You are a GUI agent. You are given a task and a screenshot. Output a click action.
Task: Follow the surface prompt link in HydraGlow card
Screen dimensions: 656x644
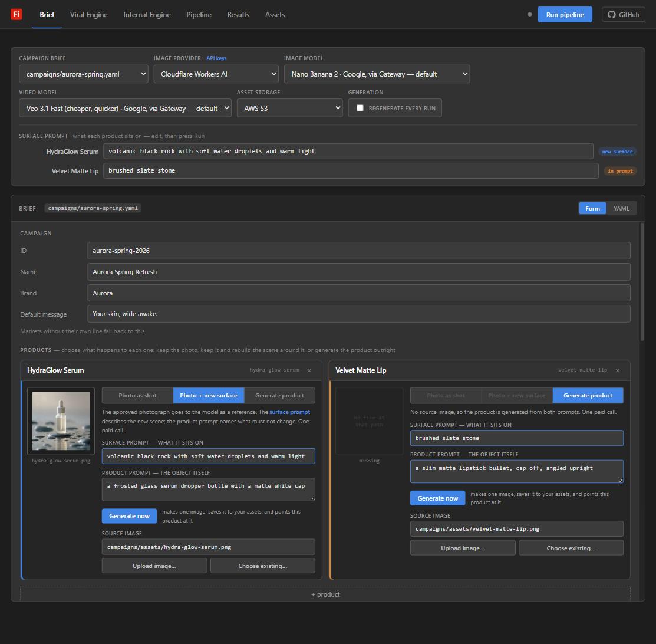tap(289, 412)
